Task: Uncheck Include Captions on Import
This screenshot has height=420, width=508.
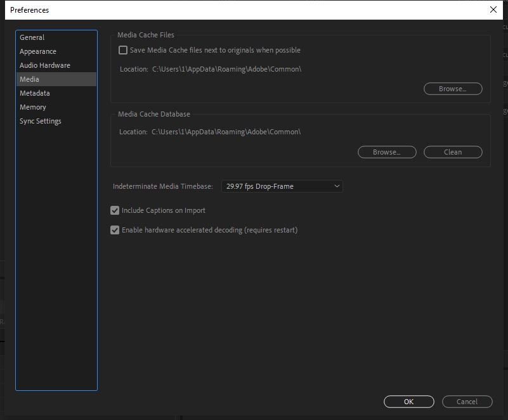Action: [115, 210]
